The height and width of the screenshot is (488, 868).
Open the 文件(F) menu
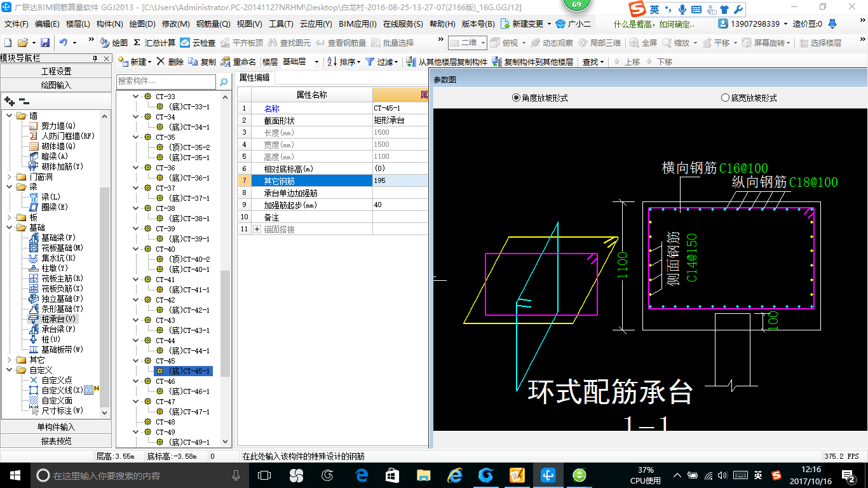click(16, 24)
